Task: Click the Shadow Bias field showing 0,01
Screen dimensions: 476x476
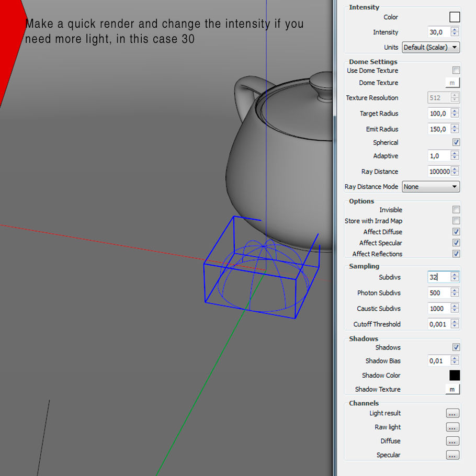Action: tap(439, 360)
